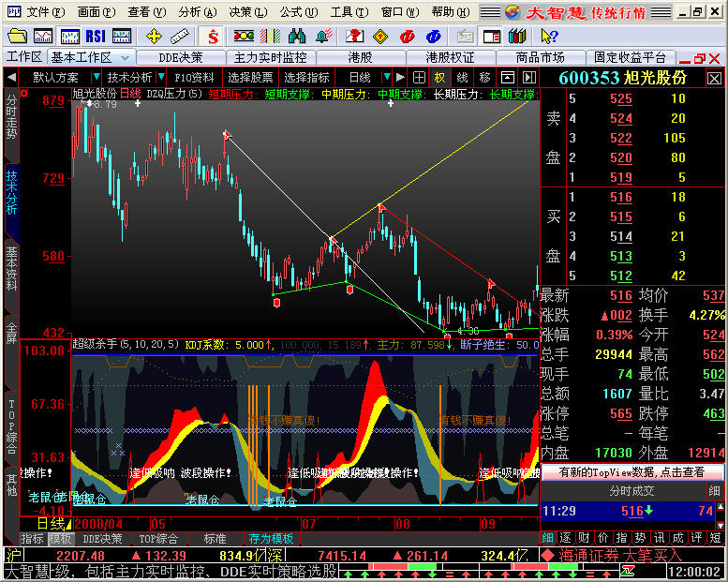Click the right play arrow on chart toolbar

(400, 77)
